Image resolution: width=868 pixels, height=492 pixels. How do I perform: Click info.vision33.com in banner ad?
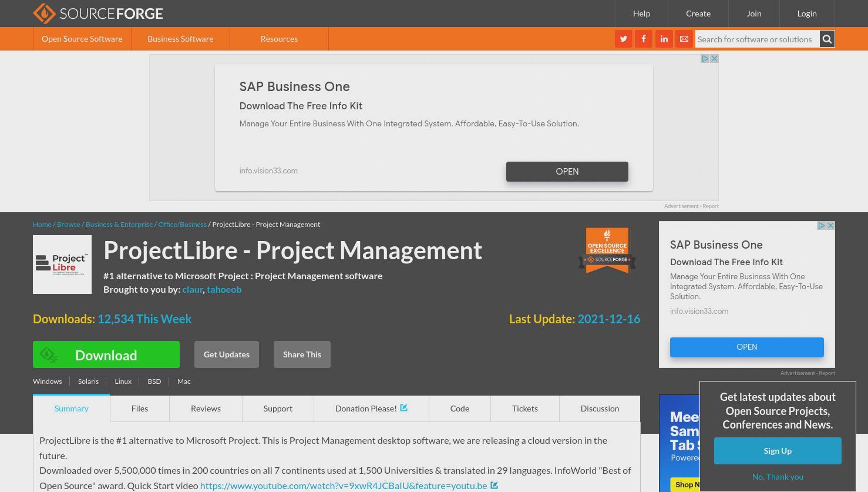coord(268,170)
